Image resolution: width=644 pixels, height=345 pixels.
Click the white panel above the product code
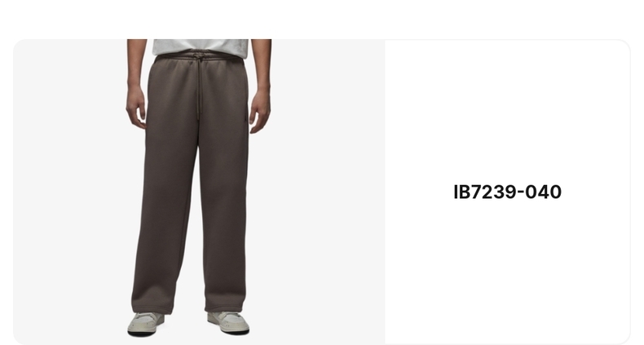point(507,111)
